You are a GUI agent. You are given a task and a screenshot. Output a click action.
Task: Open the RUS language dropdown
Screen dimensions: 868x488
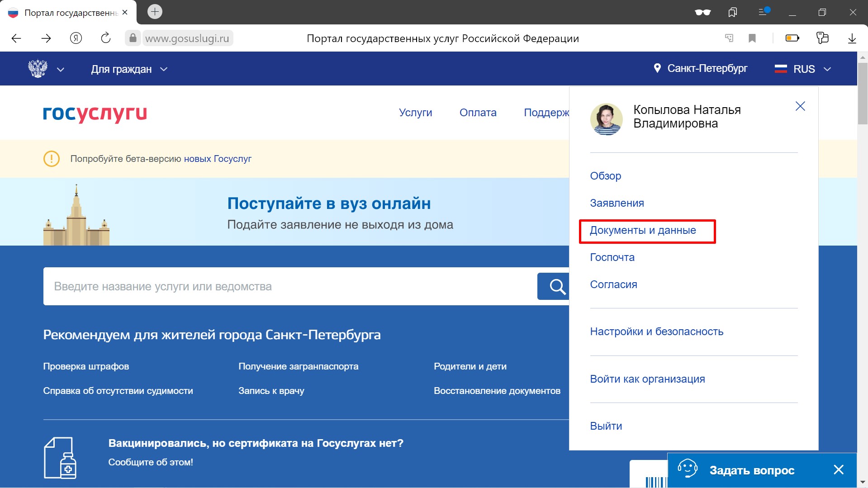pyautogui.click(x=803, y=69)
